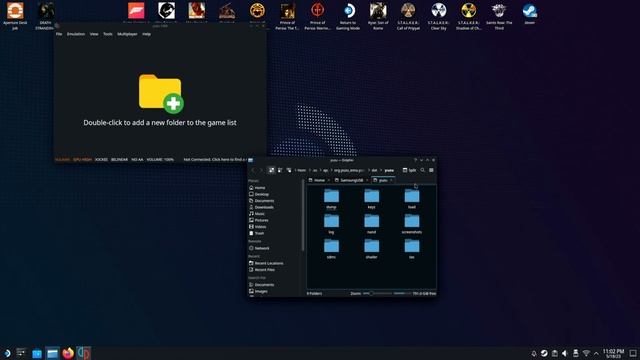Open the screenshots folder in Dolphin
This screenshot has height=360, width=640.
click(412, 224)
